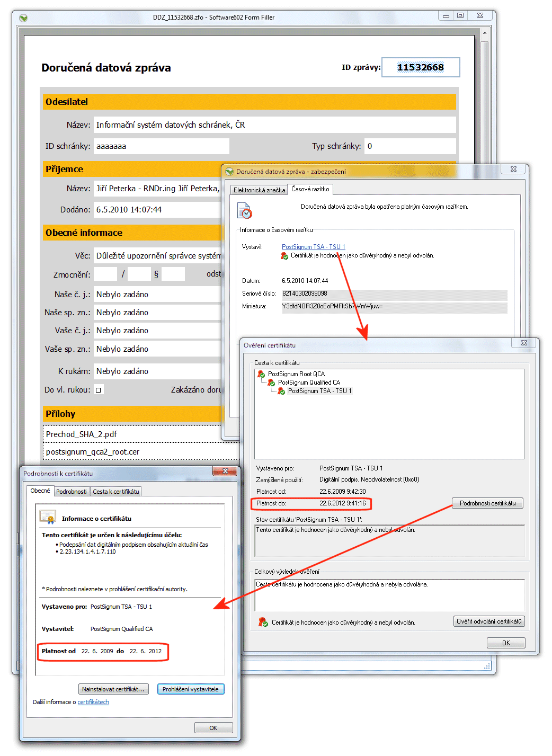
Task: Select PostSignum TSA - TSU 1 in certificate path
Action: pos(320,391)
